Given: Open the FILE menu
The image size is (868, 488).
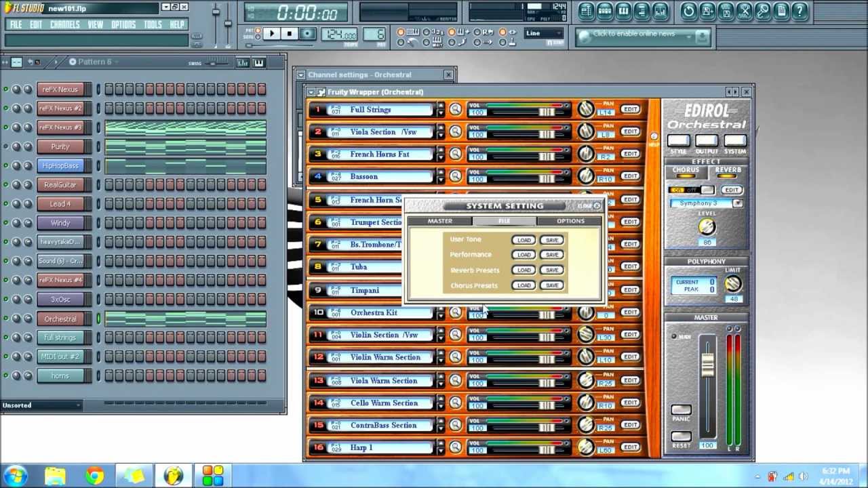Looking at the screenshot, I should [16, 24].
